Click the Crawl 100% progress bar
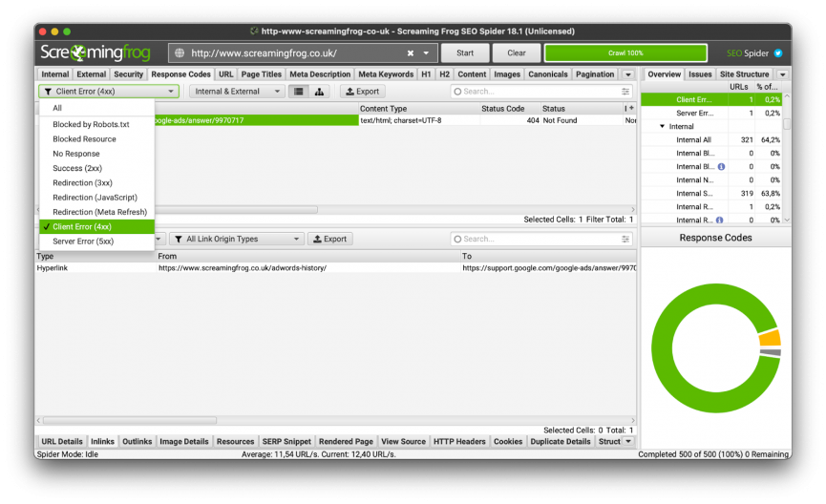Viewport: 826px width, 504px height. [x=625, y=53]
